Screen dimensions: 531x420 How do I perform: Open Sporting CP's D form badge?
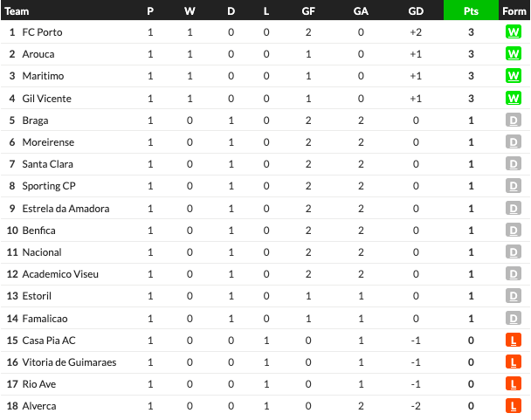coord(513,186)
